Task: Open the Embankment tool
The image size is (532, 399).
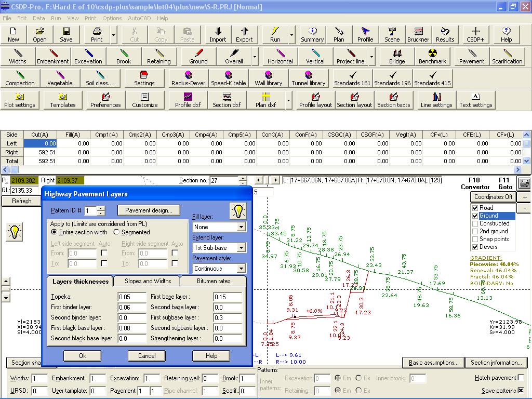Action: coord(52,56)
